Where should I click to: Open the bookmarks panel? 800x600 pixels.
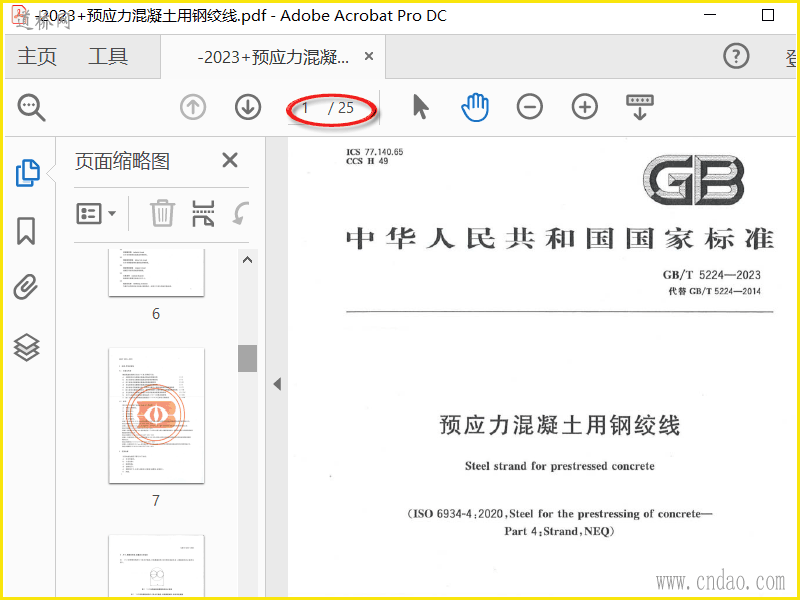[x=26, y=231]
